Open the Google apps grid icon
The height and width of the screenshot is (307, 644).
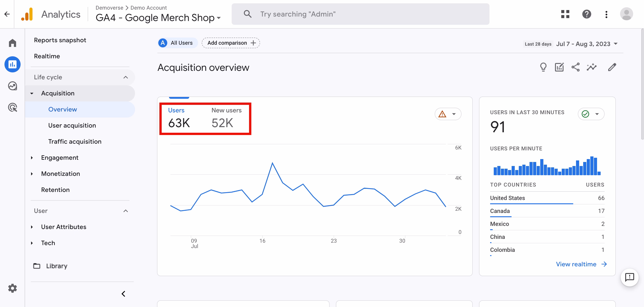click(x=565, y=14)
